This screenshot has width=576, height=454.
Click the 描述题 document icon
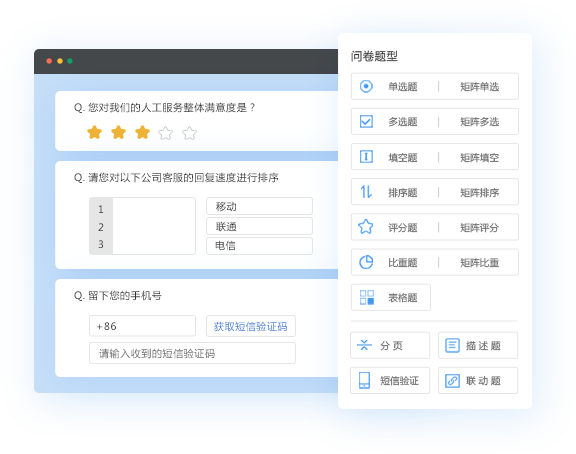coord(452,345)
